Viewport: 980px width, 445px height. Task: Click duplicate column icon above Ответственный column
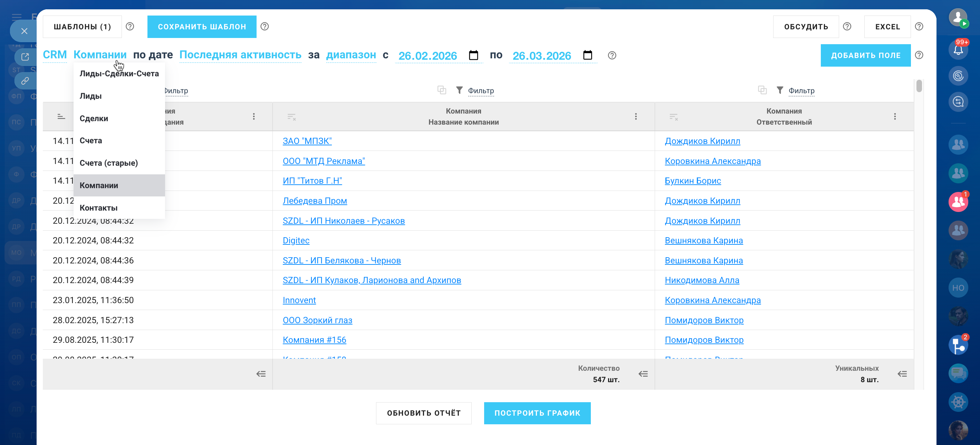[x=762, y=90]
